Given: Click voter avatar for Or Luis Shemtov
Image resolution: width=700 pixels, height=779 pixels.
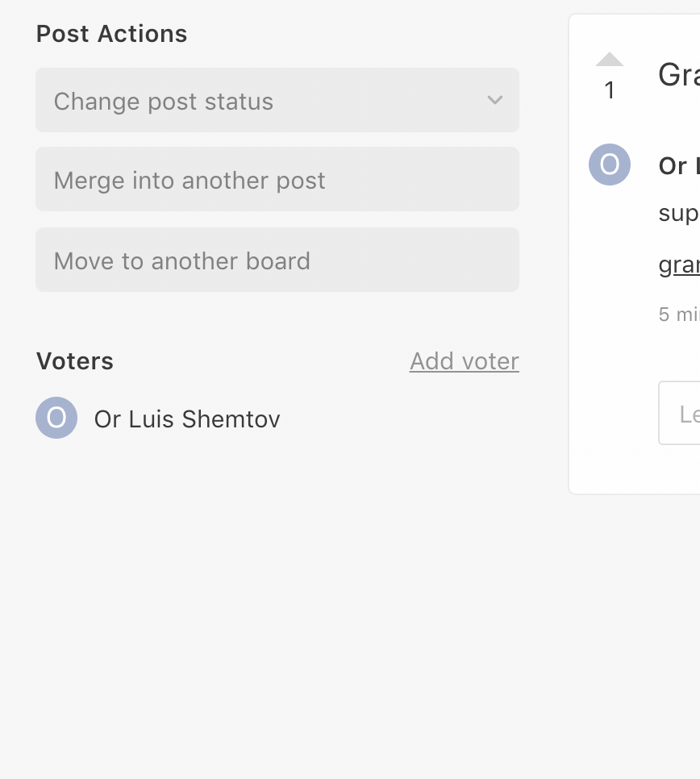Looking at the screenshot, I should pos(56,418).
